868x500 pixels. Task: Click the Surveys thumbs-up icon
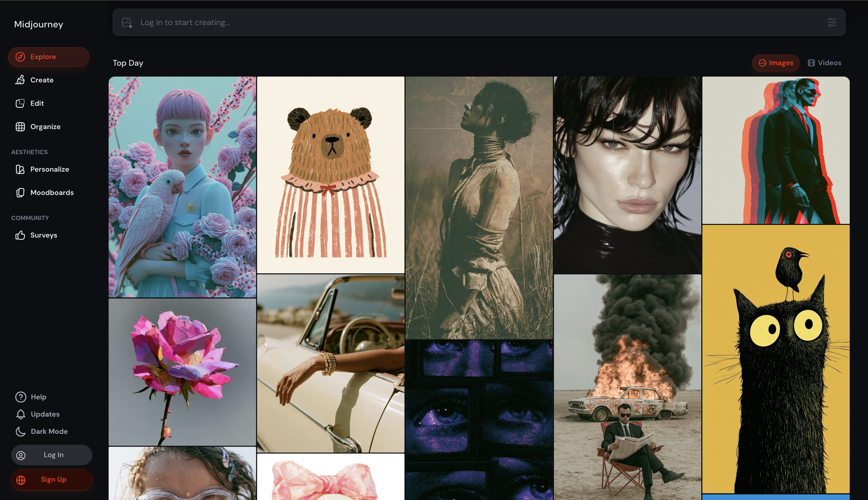(x=20, y=235)
